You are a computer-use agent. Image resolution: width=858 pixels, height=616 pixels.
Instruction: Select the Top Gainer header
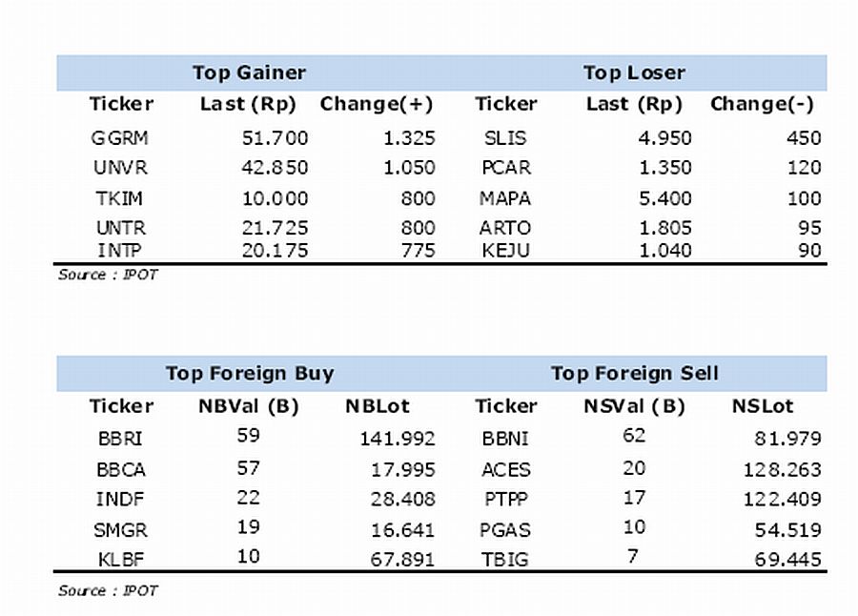click(249, 72)
